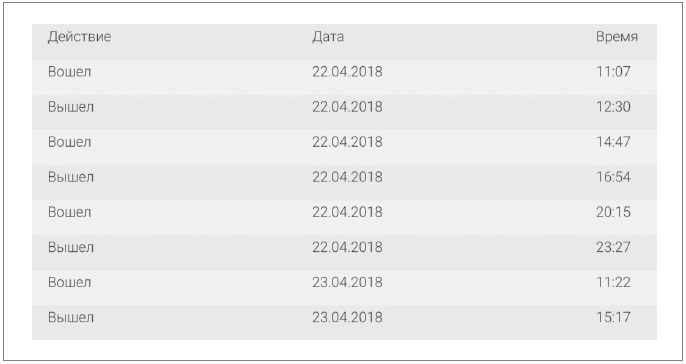Click the Время column header

pyautogui.click(x=617, y=37)
